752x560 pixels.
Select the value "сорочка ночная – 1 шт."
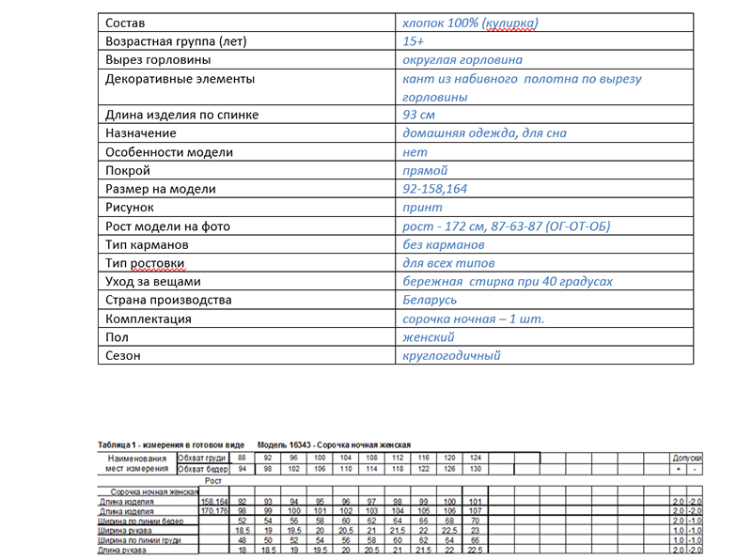click(474, 319)
